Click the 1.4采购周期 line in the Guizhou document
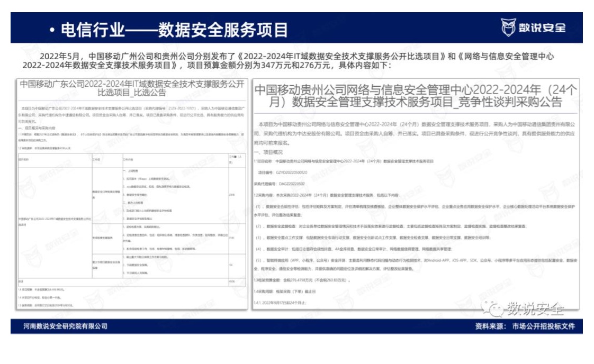The image size is (594, 364). point(284,292)
